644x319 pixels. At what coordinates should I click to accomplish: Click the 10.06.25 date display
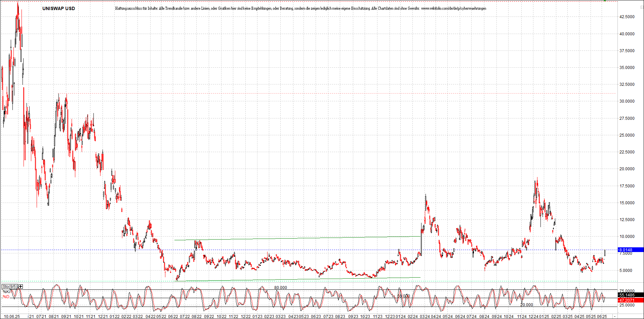(x=12, y=317)
